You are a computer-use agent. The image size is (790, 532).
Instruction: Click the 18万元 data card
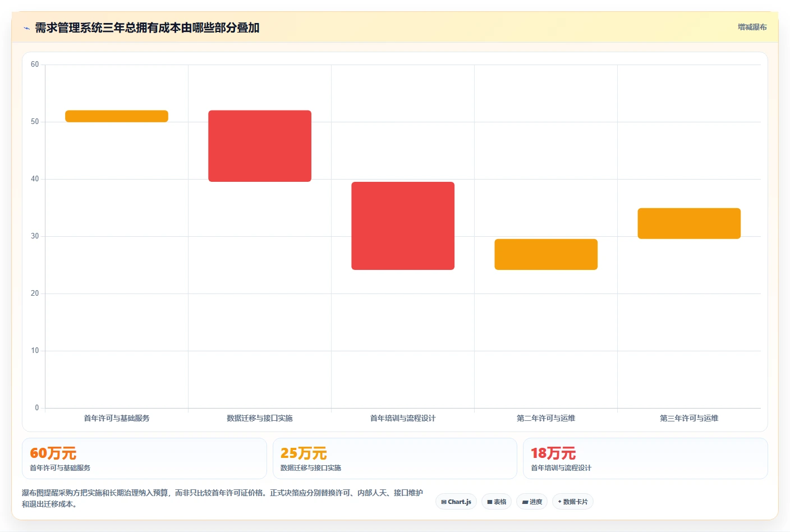click(645, 458)
